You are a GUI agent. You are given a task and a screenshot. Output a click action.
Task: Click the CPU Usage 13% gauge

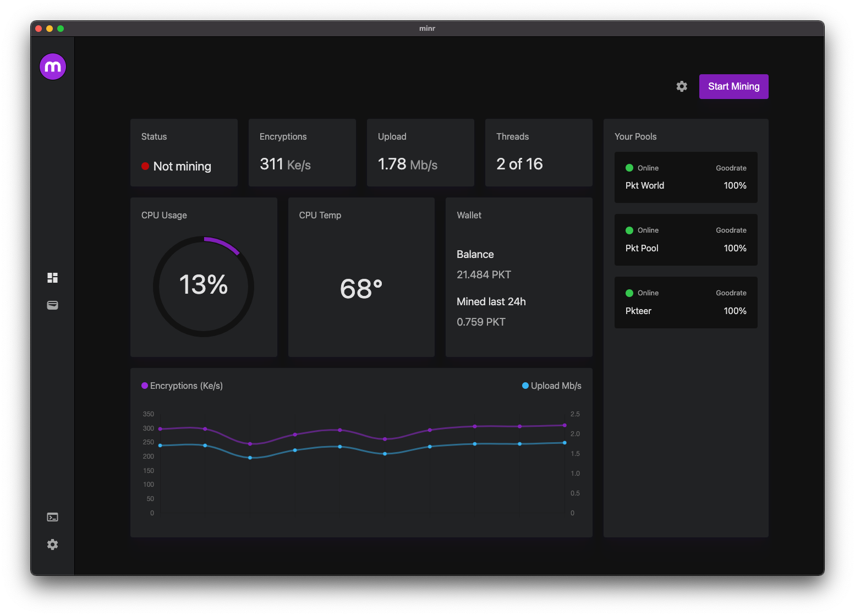click(204, 286)
